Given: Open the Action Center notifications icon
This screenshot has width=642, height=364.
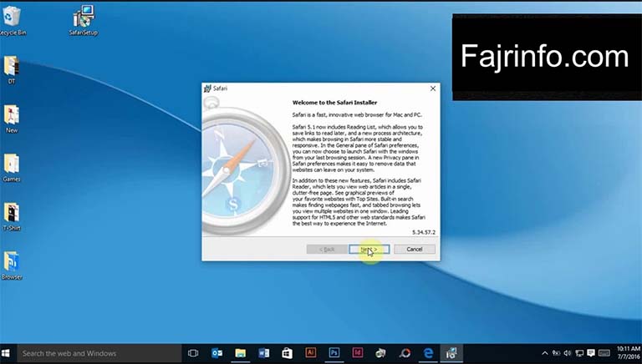Looking at the screenshot, I should 591,353.
